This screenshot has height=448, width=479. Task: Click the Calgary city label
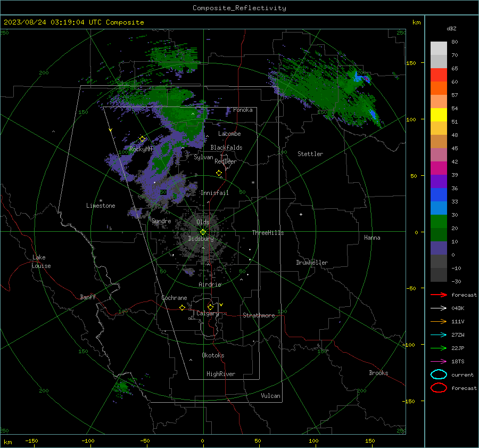(208, 313)
